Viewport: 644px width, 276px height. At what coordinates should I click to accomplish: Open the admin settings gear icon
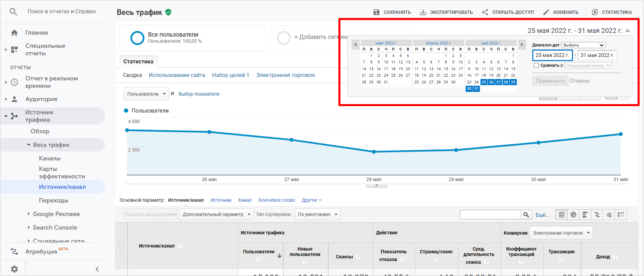coord(14,269)
